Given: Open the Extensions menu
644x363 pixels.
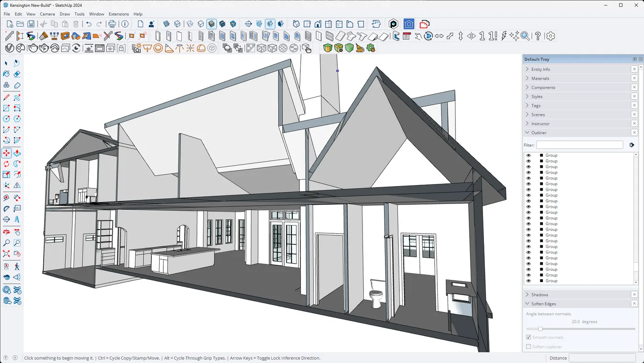Looking at the screenshot, I should click(x=119, y=14).
